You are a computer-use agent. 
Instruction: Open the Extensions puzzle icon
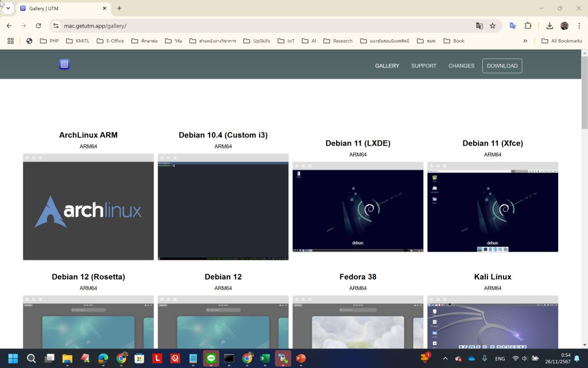[x=528, y=26]
